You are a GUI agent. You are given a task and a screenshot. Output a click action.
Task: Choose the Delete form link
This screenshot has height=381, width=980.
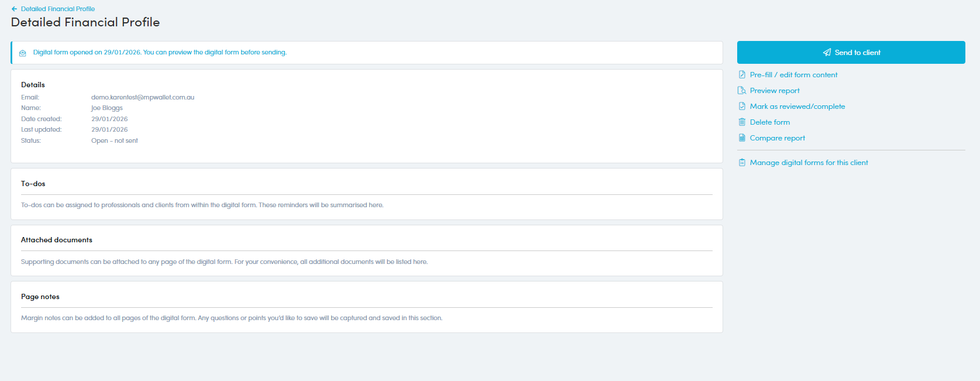[x=769, y=122]
